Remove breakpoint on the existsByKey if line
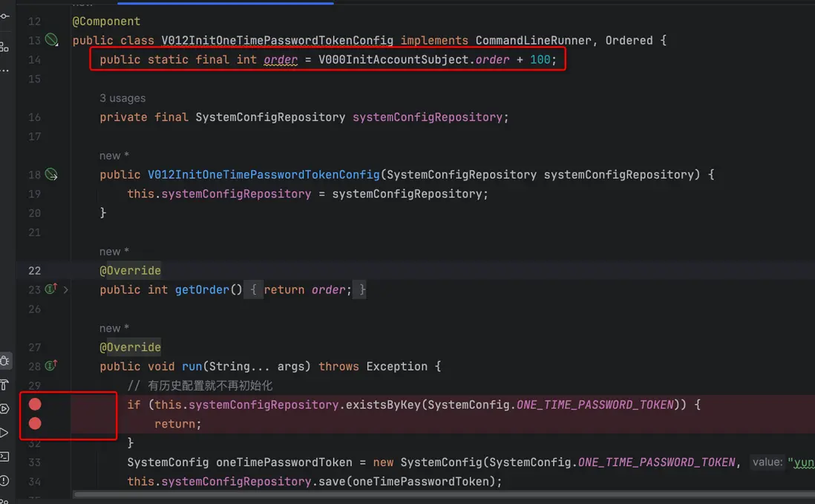Image resolution: width=815 pixels, height=504 pixels. click(35, 405)
